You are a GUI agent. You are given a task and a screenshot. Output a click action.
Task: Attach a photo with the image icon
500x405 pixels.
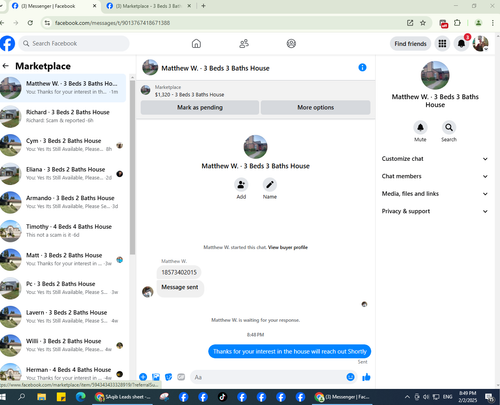click(x=156, y=377)
